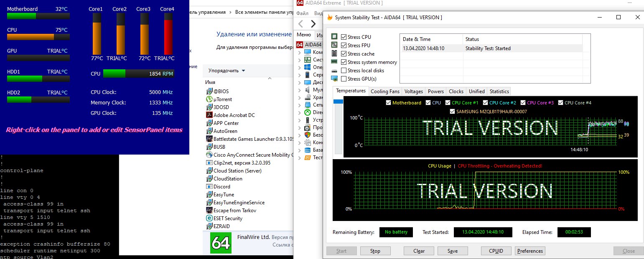The image size is (644, 259).
Task: Enable the Stress GPU(s) checkbox
Action: tap(344, 79)
